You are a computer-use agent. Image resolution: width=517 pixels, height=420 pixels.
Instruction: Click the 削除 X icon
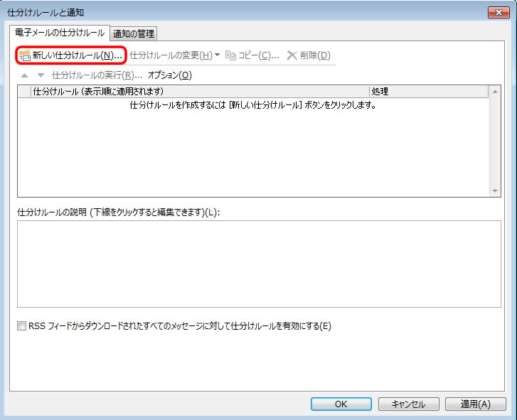click(292, 55)
